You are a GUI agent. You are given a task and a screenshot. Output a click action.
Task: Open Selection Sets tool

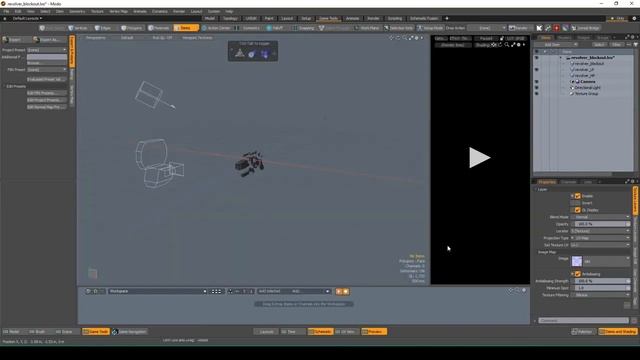(x=399, y=28)
